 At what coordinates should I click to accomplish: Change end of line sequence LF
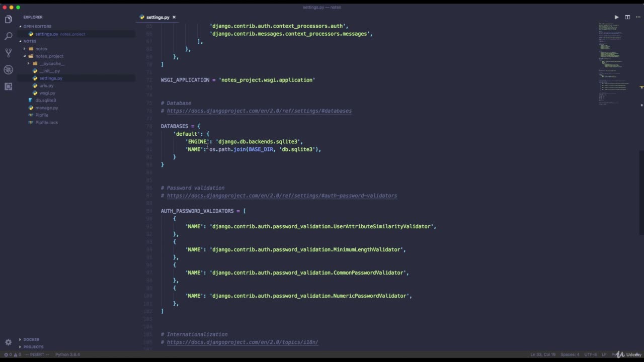(x=604, y=354)
